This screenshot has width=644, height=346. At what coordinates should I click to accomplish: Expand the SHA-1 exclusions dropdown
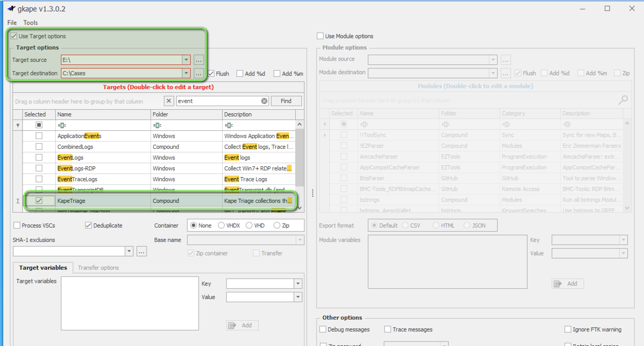[129, 251]
